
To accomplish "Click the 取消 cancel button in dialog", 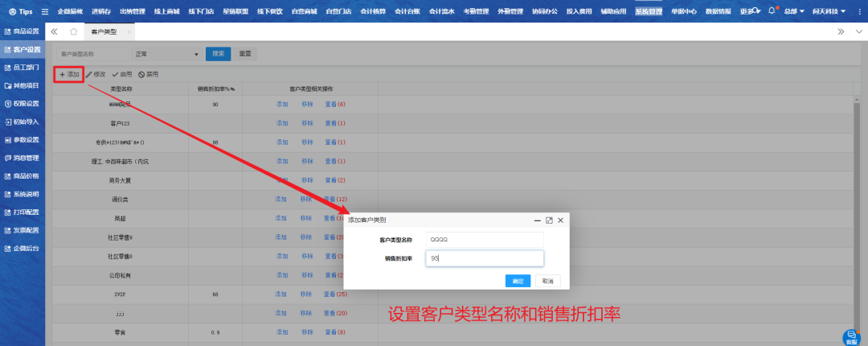I will (x=547, y=281).
